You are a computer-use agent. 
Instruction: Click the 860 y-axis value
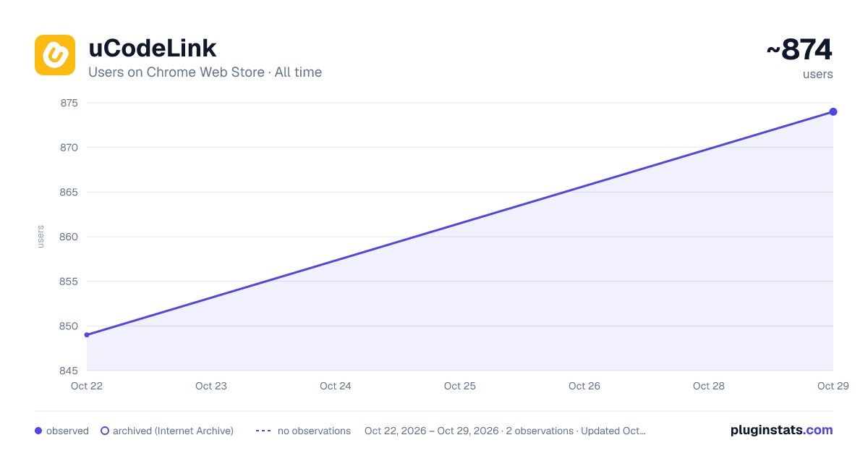[x=69, y=237]
